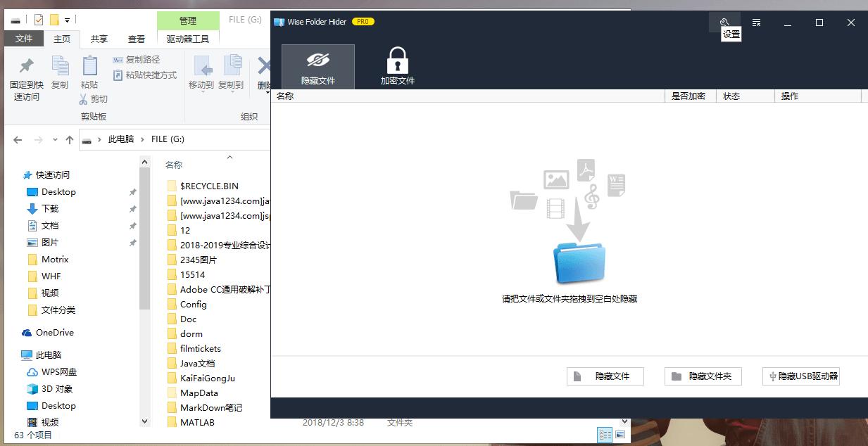Select the dorm folder
Image resolution: width=868 pixels, height=446 pixels.
(x=191, y=333)
